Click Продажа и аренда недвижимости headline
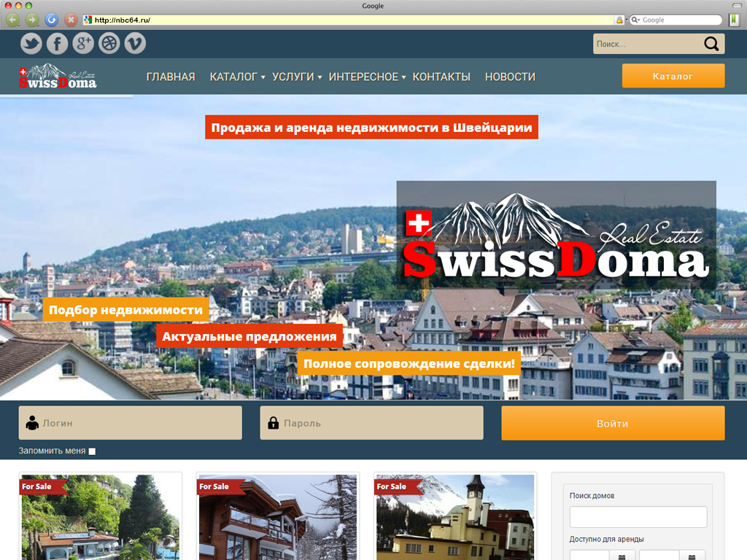Viewport: 747px width, 560px height. 371,127
